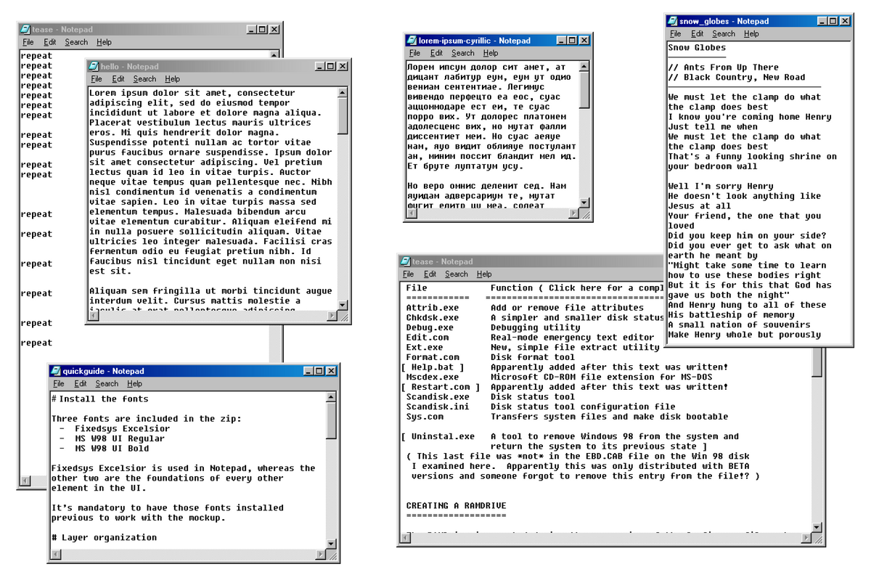Click the snow_globes Notepad title bar icon

(x=673, y=21)
